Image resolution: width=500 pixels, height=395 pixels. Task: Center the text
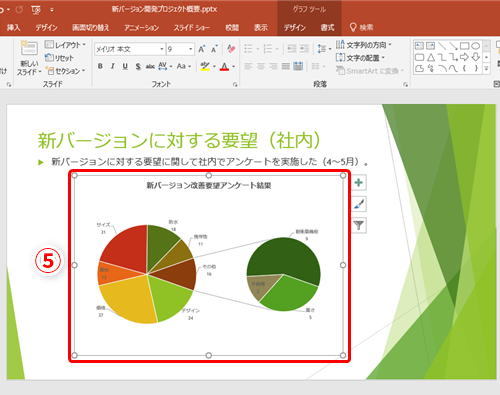click(261, 66)
